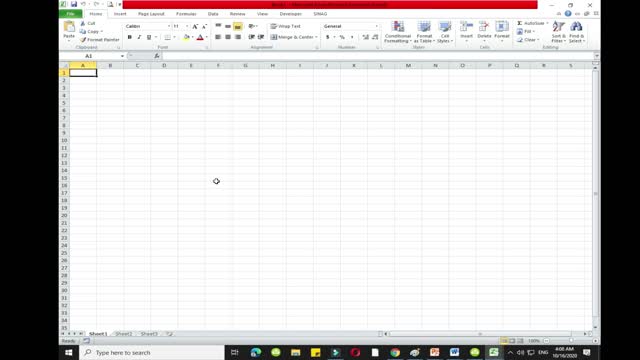The width and height of the screenshot is (640, 360).
Task: Toggle Top Align for cells
Action: (218, 26)
